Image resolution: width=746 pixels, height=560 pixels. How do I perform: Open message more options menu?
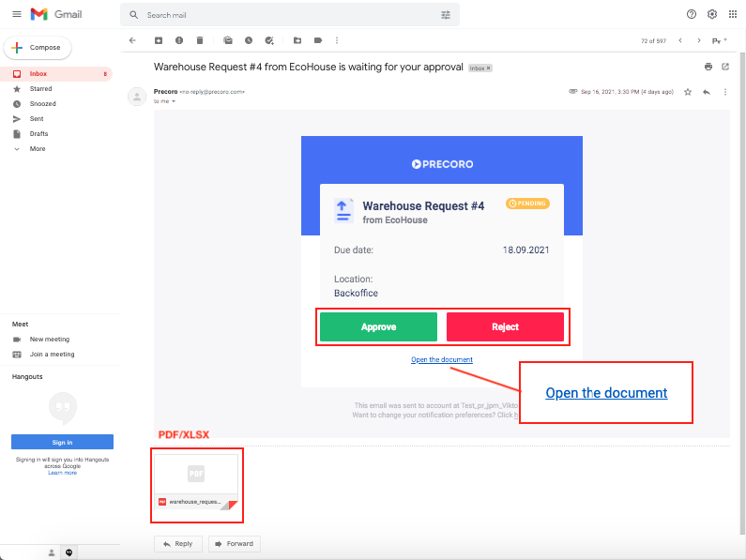725,92
